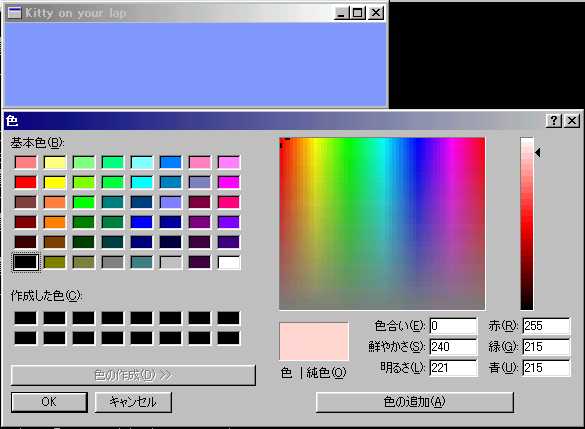Close the 色 color dialog

[572, 121]
